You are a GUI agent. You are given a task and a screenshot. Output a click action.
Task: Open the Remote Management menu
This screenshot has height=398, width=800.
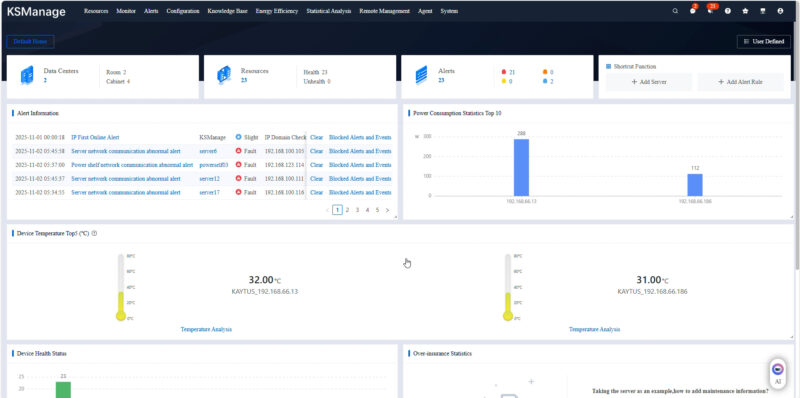[385, 11]
